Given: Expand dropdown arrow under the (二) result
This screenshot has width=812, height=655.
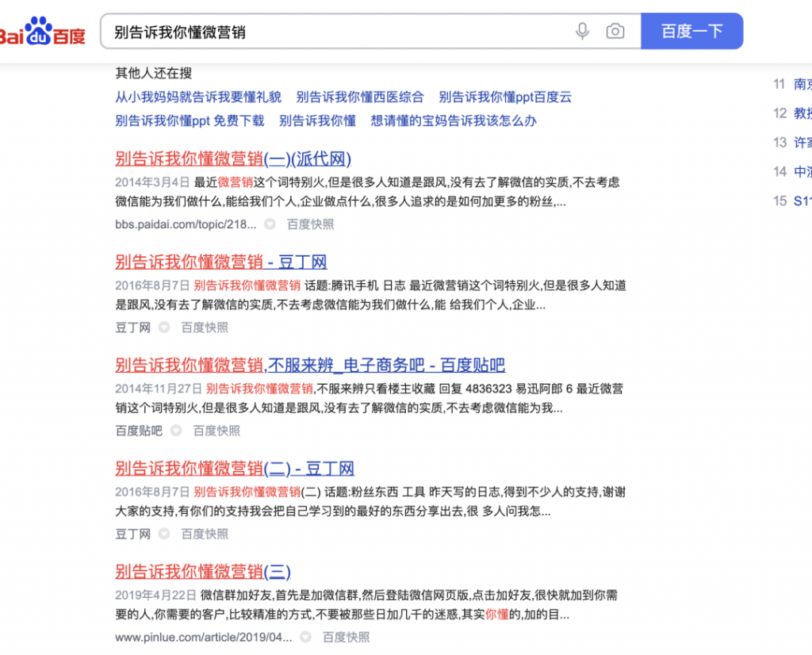Looking at the screenshot, I should 164,534.
